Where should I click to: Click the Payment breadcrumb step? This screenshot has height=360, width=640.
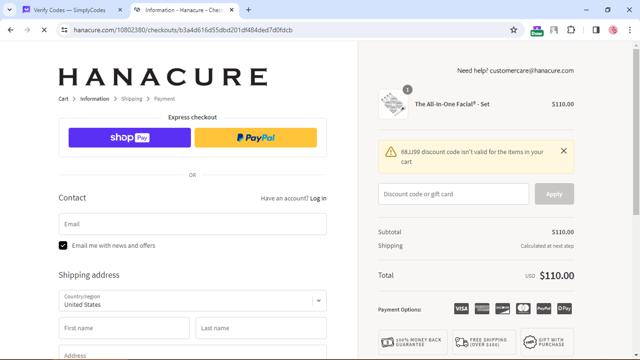pos(164,99)
